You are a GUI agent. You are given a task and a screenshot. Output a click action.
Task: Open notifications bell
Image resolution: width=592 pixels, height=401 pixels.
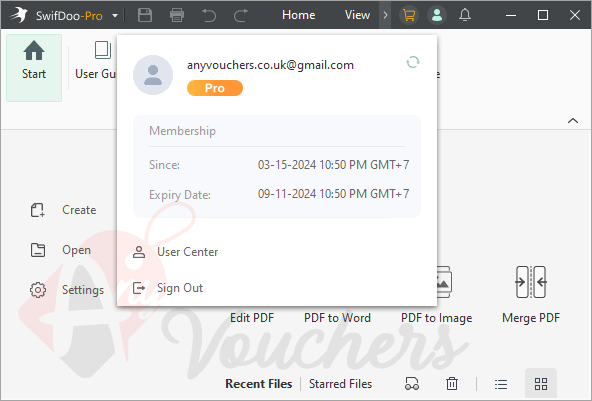[465, 15]
